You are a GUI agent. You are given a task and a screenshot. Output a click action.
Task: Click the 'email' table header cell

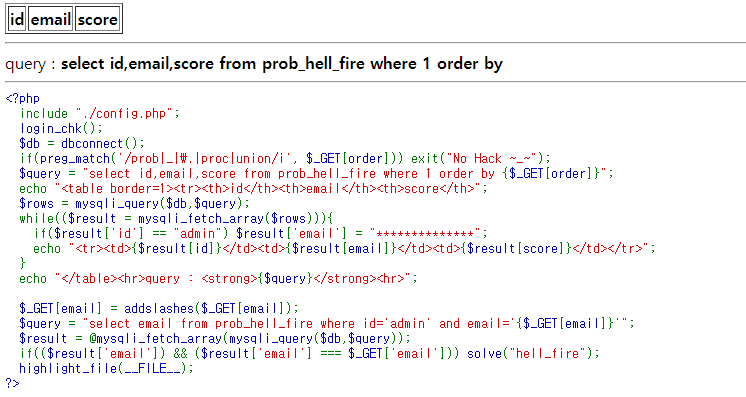50,19
